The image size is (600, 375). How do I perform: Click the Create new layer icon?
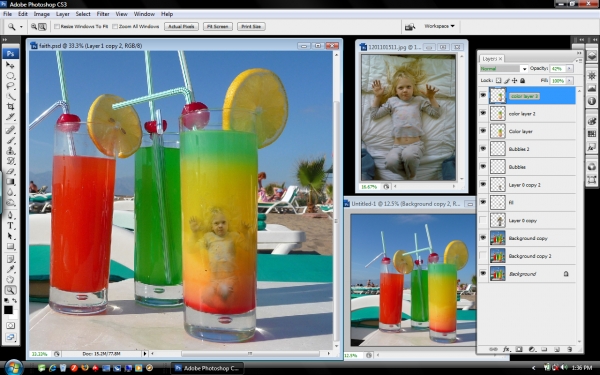557,349
